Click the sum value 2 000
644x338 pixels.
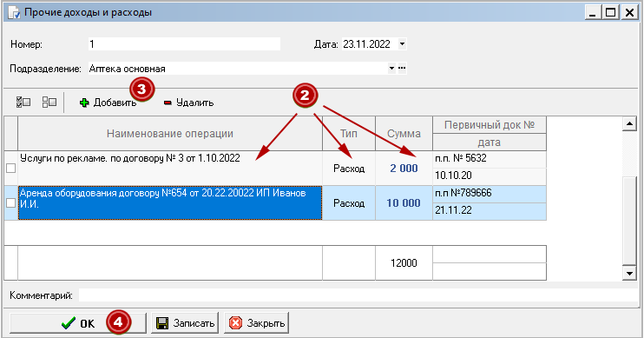click(x=404, y=169)
